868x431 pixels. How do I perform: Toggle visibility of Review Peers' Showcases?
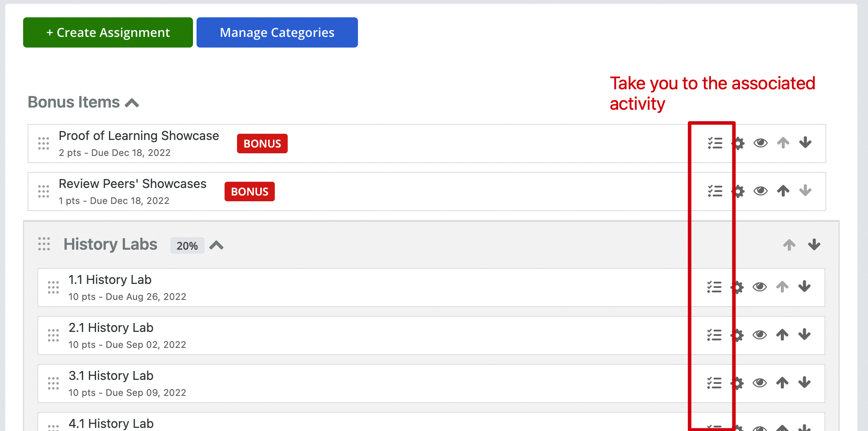click(760, 191)
